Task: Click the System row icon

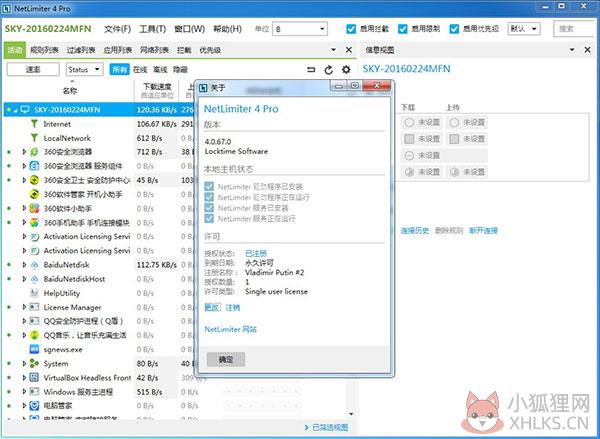Action: (34, 364)
